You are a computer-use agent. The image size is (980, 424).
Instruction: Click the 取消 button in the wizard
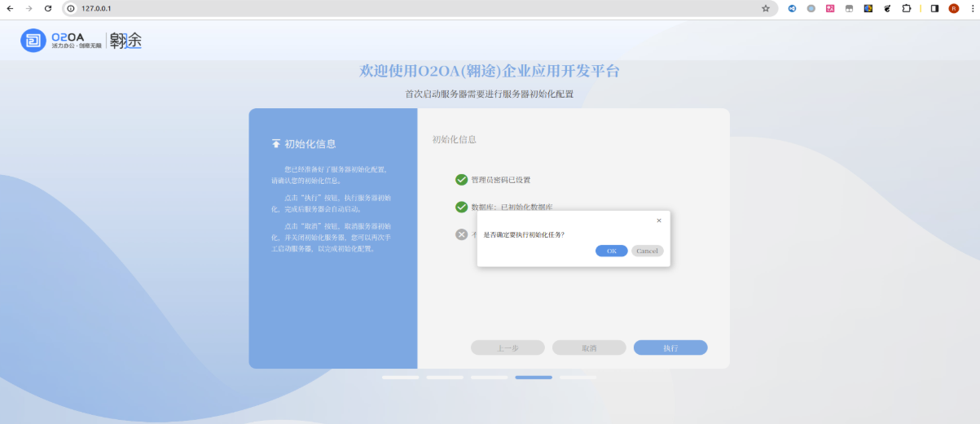point(588,348)
